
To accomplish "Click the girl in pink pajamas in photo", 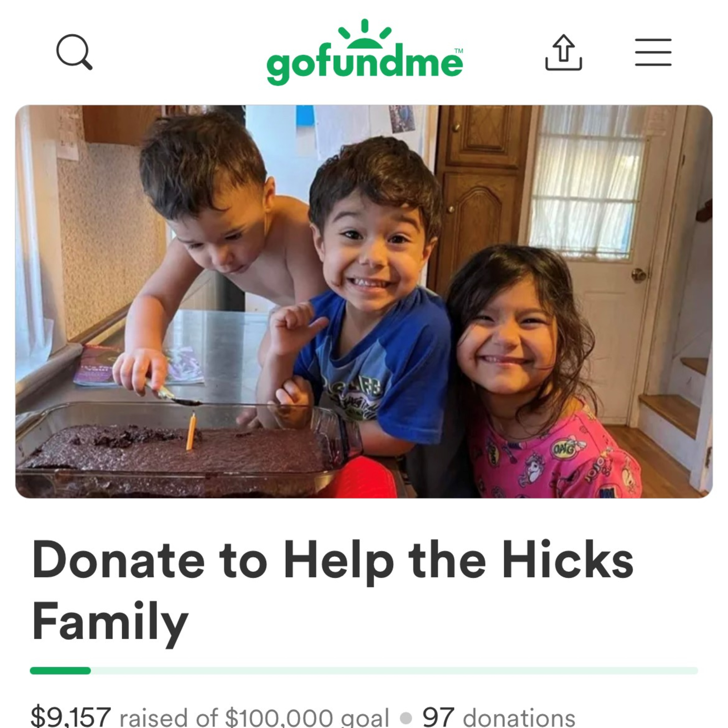I will coord(535,373).
